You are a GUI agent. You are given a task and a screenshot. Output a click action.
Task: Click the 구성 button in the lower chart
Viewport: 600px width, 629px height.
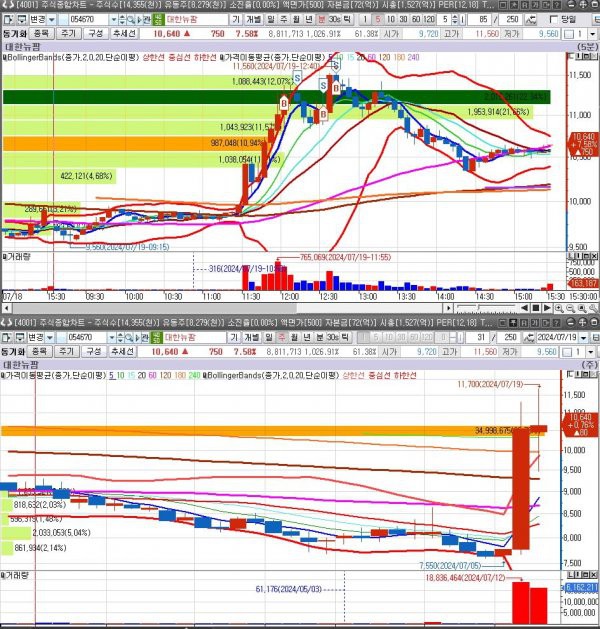[x=94, y=351]
